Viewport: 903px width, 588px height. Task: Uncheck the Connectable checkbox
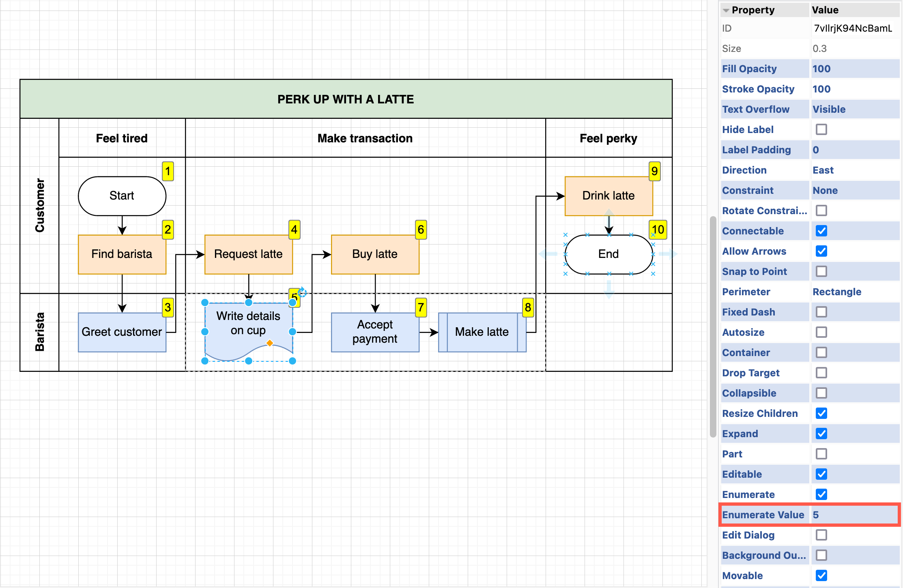pos(821,231)
